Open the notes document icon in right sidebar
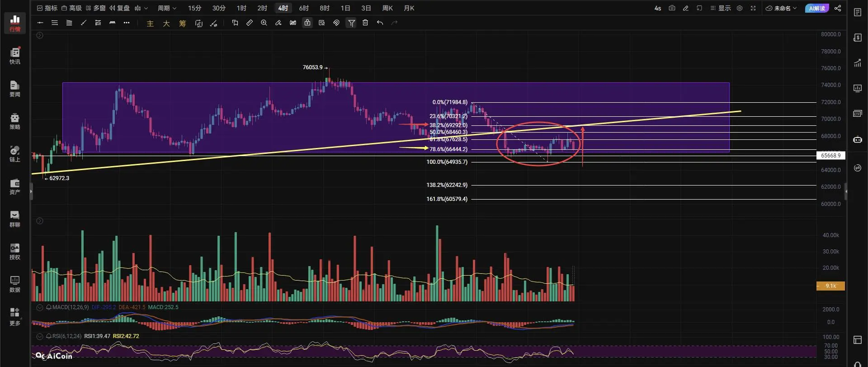 (x=858, y=12)
